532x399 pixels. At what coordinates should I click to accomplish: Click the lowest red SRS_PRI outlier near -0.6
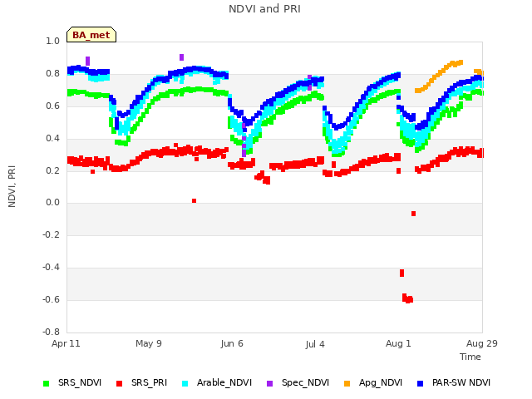[x=408, y=299]
